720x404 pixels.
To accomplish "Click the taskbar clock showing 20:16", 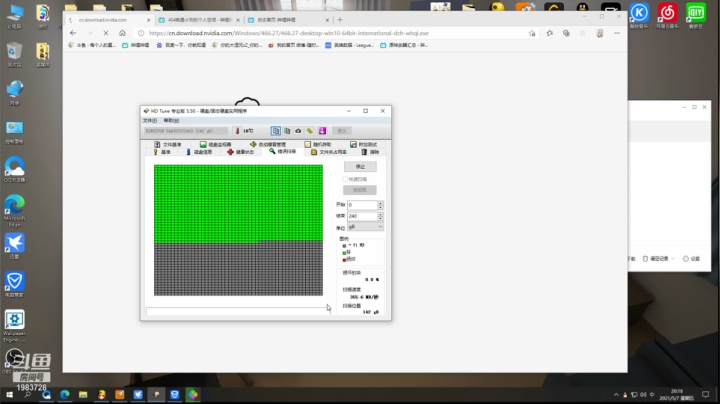I will coord(677,394).
